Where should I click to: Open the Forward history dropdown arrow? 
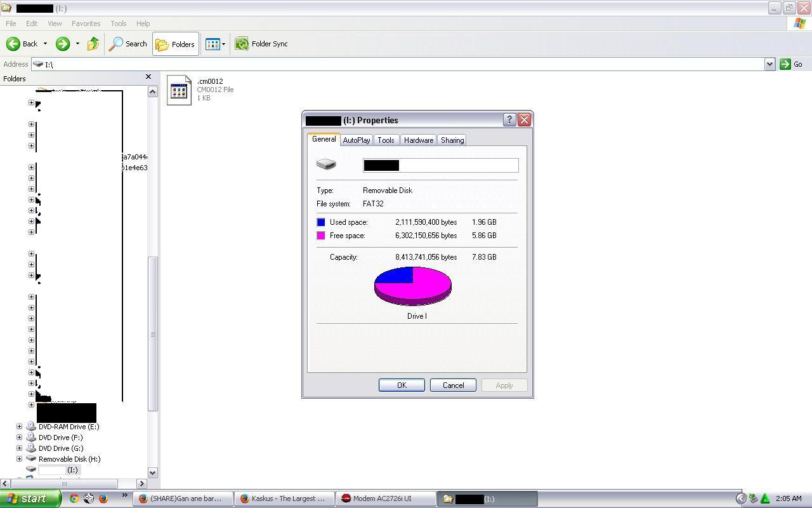point(77,44)
